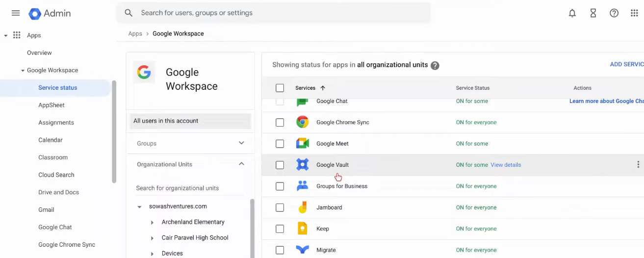Open Google Vault's three-dot options menu
This screenshot has width=644, height=258.
point(638,165)
